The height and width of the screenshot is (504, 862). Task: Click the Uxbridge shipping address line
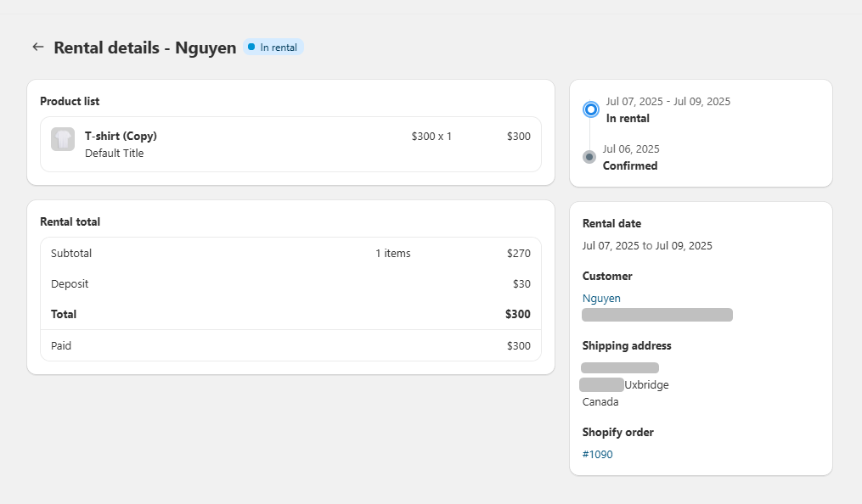(646, 384)
